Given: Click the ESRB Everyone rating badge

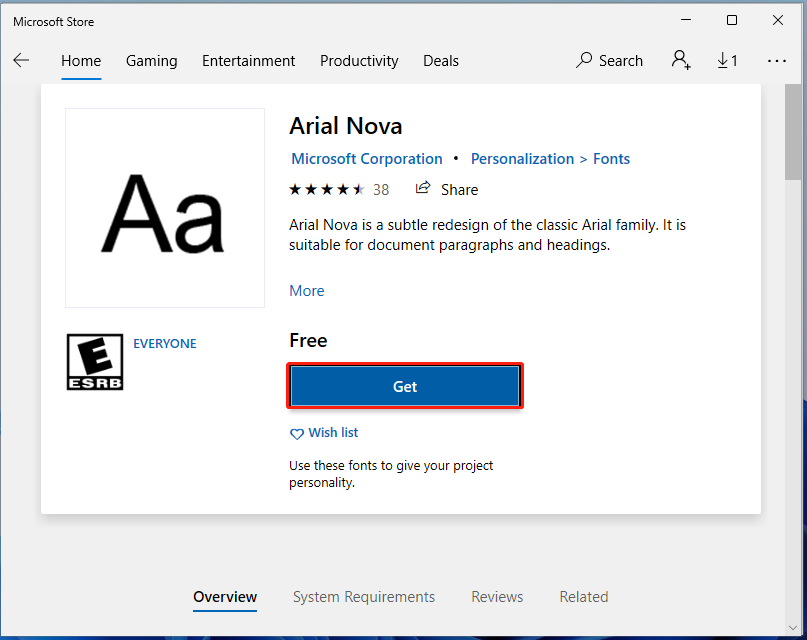Looking at the screenshot, I should 95,362.
